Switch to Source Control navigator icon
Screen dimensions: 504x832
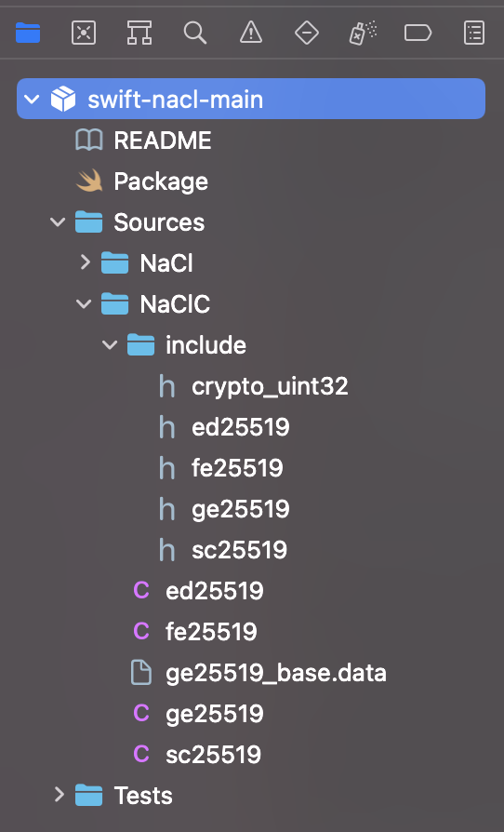tap(84, 33)
